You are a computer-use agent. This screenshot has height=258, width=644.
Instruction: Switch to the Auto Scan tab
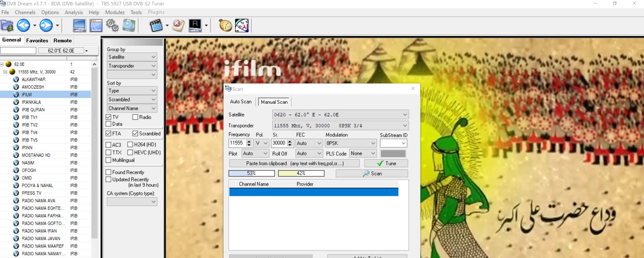(241, 102)
